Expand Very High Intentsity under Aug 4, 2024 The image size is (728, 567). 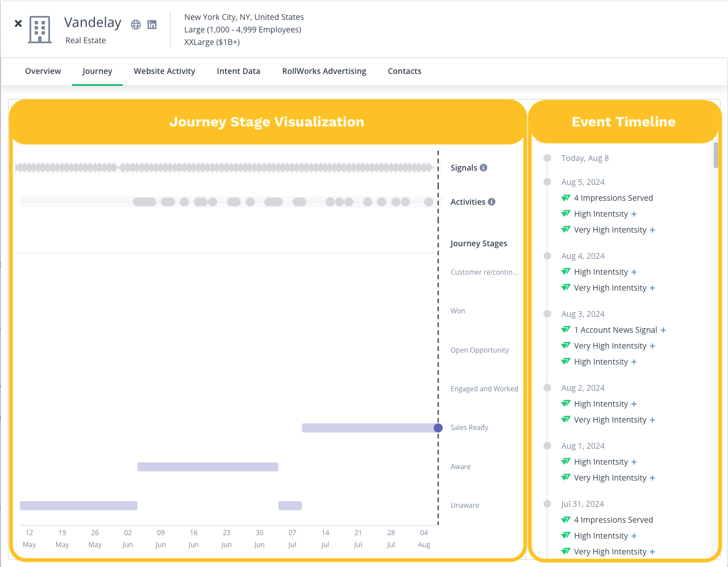click(652, 288)
